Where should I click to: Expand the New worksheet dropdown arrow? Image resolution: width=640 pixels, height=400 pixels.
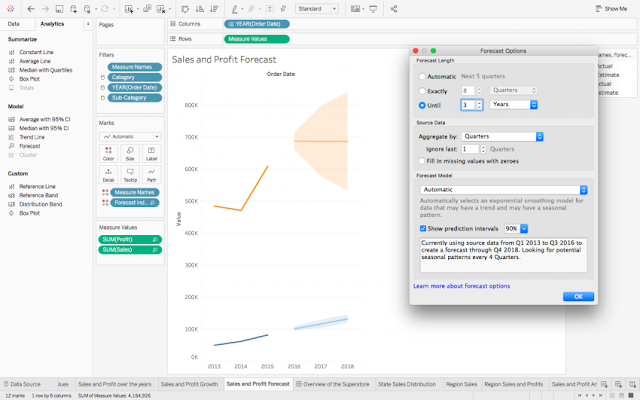click(138, 9)
